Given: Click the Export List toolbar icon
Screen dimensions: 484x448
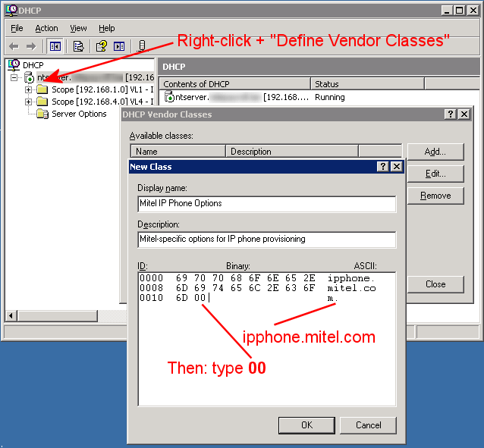Looking at the screenshot, I should (x=78, y=46).
